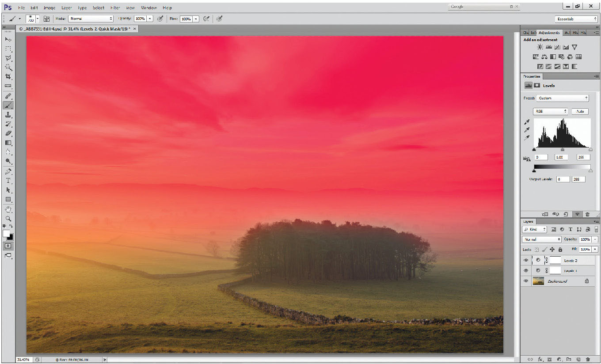Add a Black & White adjustment
The image size is (601, 364).
[553, 57]
